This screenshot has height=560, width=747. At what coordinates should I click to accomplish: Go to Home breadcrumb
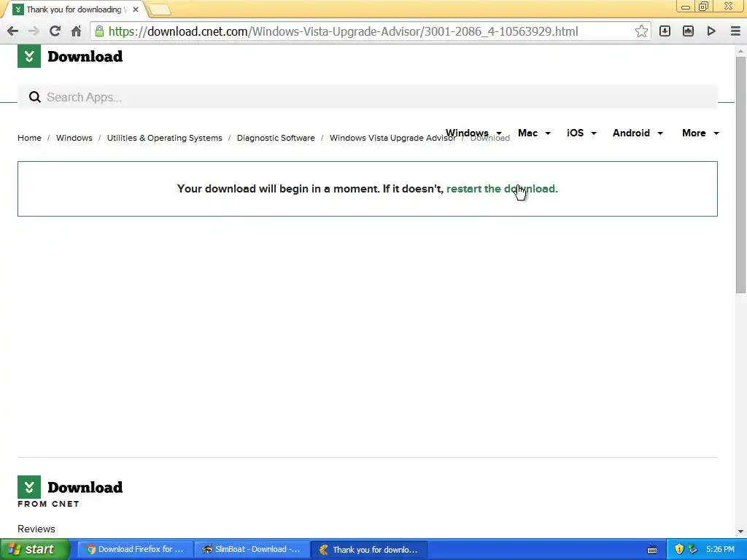29,138
